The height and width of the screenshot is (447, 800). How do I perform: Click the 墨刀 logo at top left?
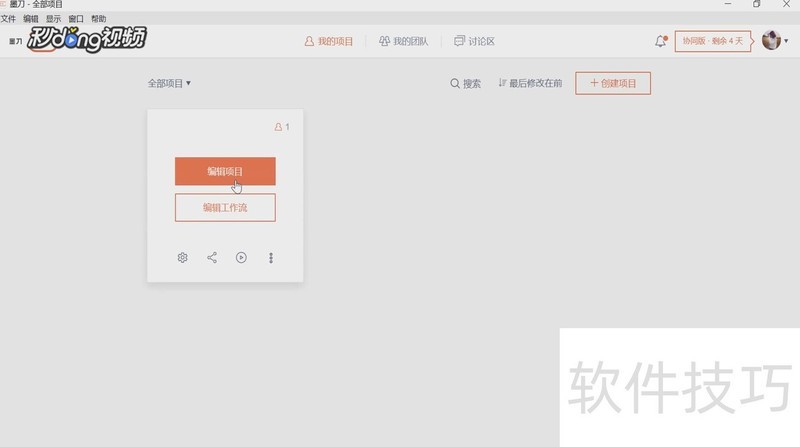(x=15, y=41)
